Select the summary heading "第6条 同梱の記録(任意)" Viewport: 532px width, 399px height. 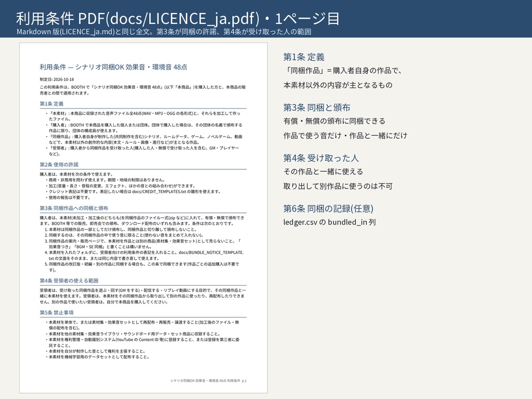328,209
